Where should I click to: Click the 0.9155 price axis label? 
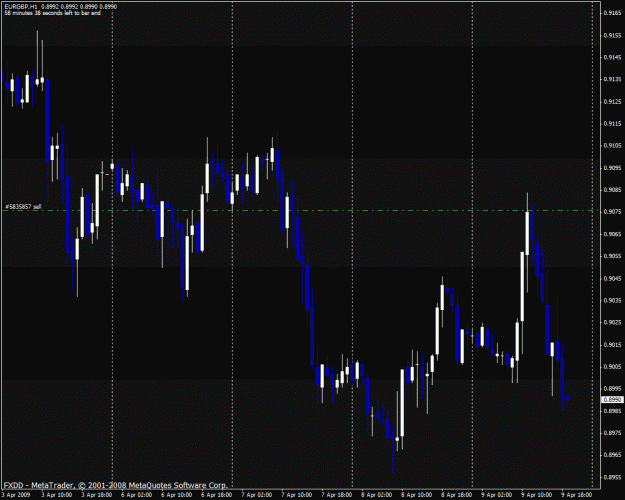(612, 35)
